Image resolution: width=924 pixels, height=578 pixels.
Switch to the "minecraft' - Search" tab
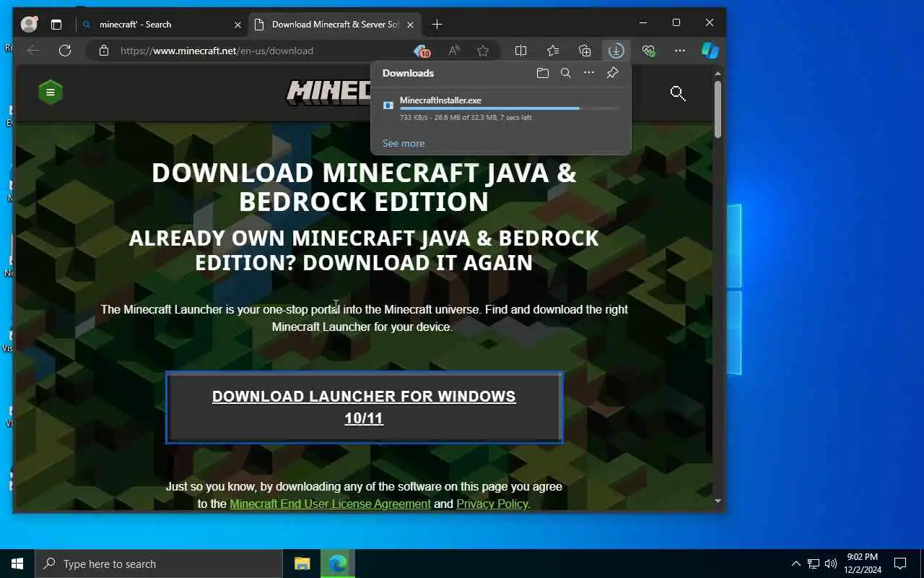[x=159, y=25]
